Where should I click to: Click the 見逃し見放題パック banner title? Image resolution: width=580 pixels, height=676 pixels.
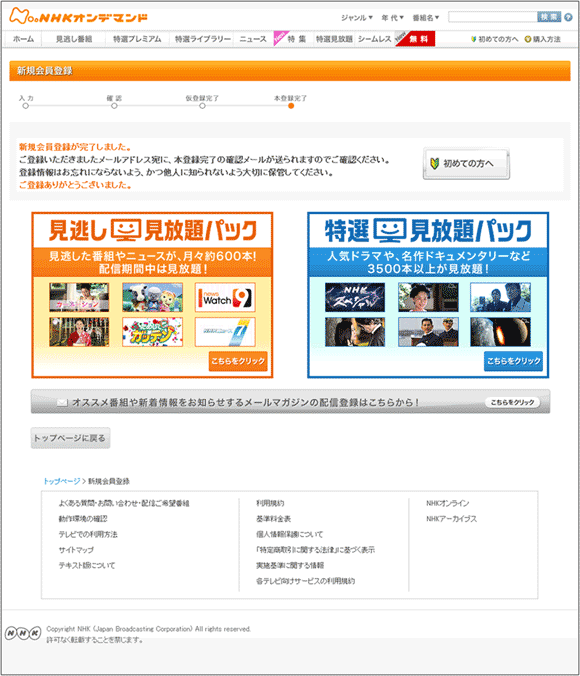tap(152, 230)
